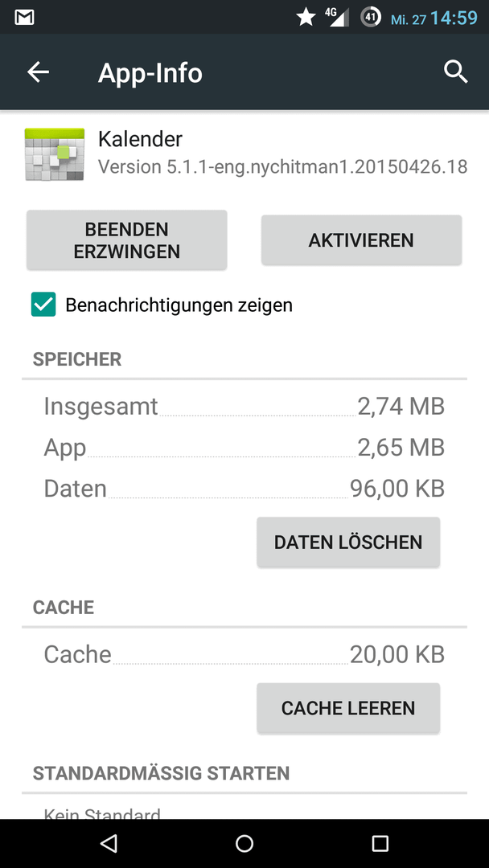Viewport: 489px width, 868px height.
Task: Tap the Android home circle button
Action: [x=244, y=843]
